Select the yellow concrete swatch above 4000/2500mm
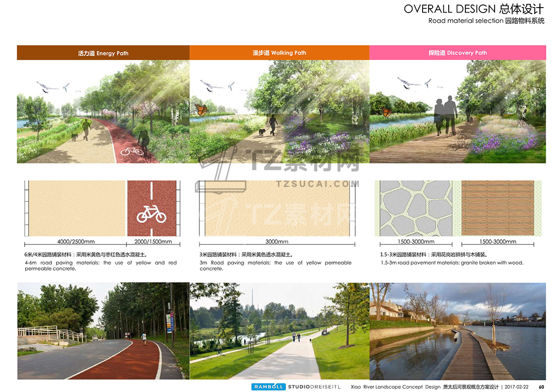The image size is (554, 392). pyautogui.click(x=77, y=208)
